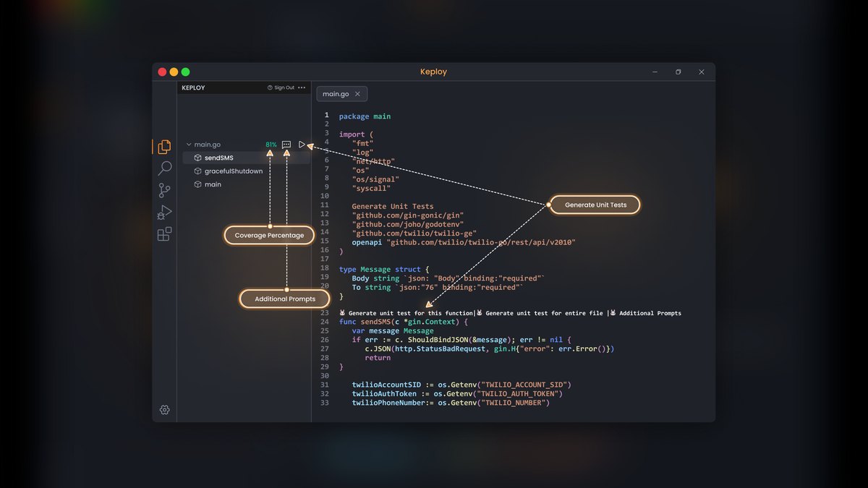Click the twilioAccountSID assignment line
The height and width of the screenshot is (488, 868).
click(x=461, y=385)
